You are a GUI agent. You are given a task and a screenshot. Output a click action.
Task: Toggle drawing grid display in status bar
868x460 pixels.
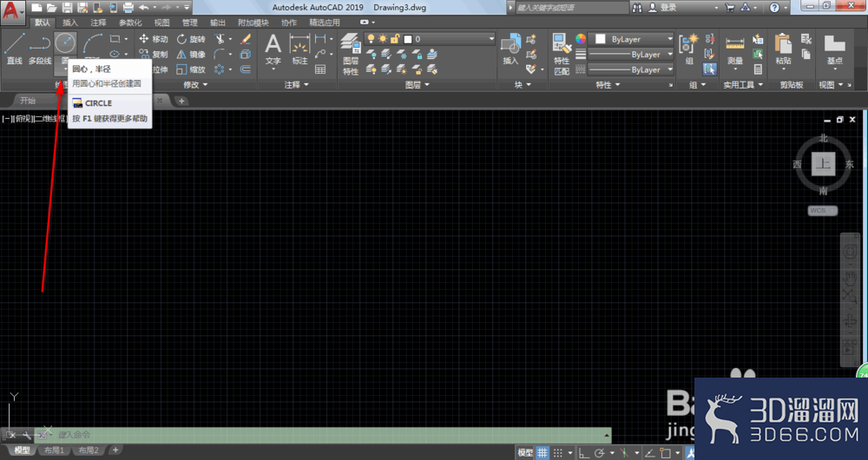click(542, 453)
